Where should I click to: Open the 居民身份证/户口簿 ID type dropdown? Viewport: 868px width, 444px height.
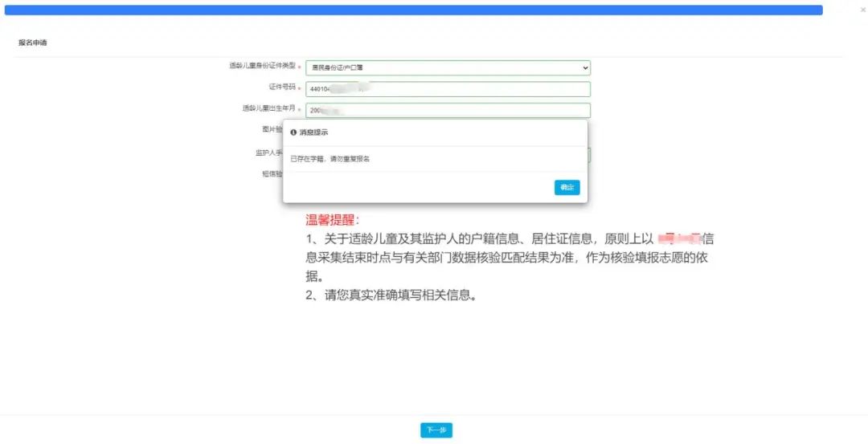447,67
